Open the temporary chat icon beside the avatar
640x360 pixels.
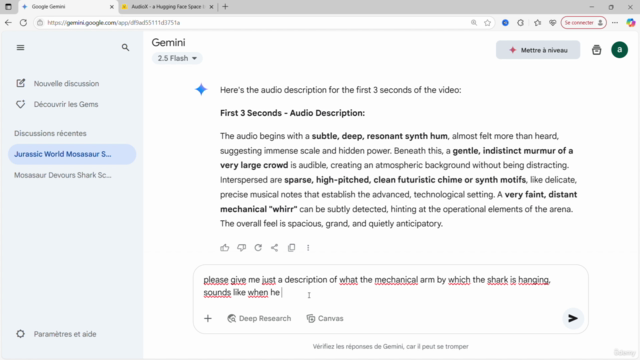click(596, 50)
